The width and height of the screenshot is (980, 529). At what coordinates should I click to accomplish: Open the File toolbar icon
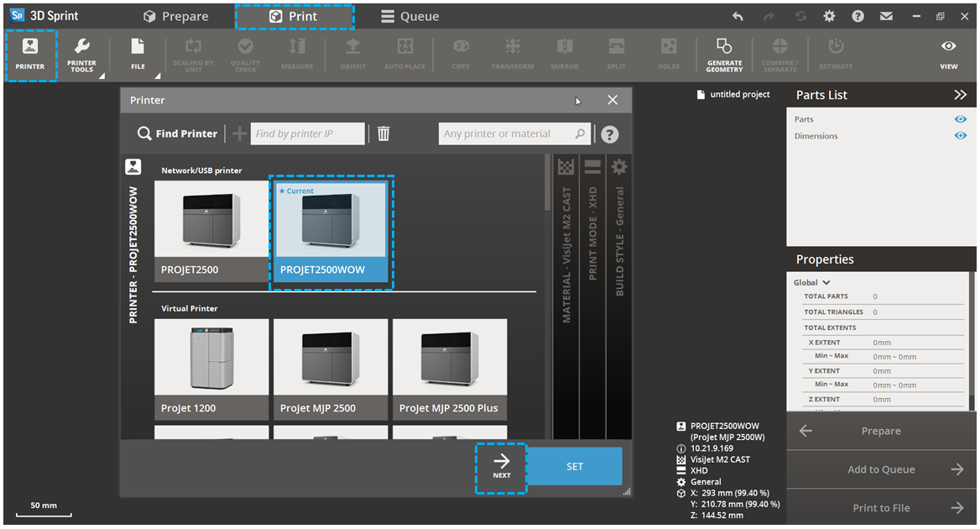[138, 54]
